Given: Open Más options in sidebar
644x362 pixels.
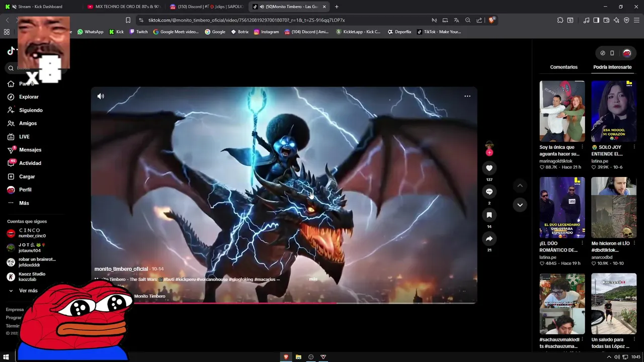Looking at the screenshot, I should [18, 203].
